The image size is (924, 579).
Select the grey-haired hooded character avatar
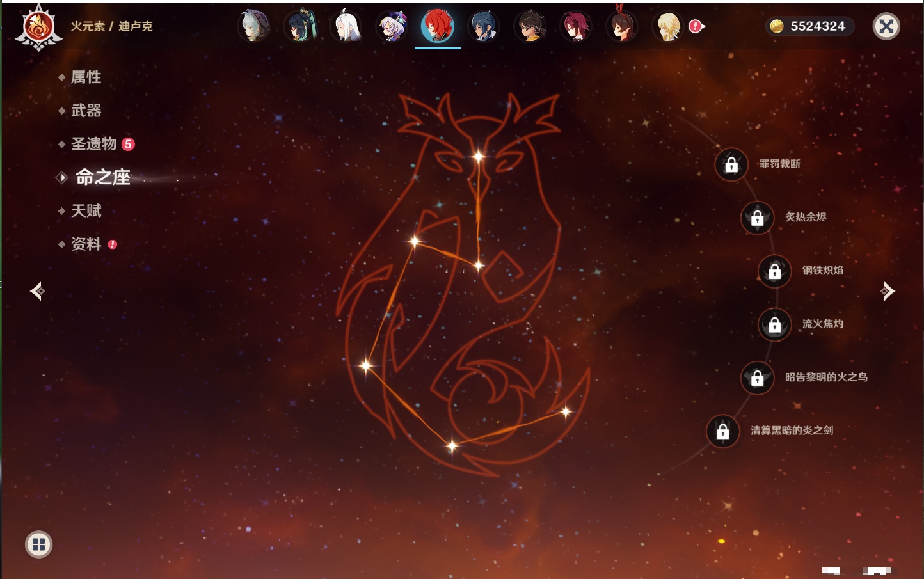[x=254, y=26]
